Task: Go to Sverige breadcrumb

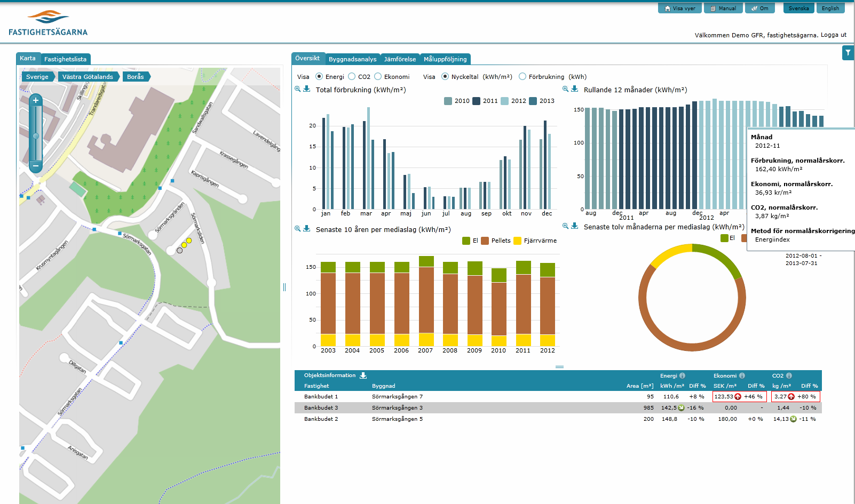Action: tap(37, 77)
